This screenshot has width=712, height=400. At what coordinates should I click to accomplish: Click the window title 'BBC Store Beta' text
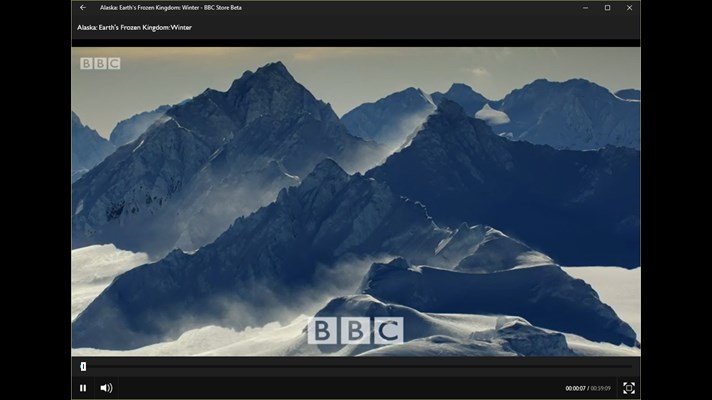click(x=223, y=8)
